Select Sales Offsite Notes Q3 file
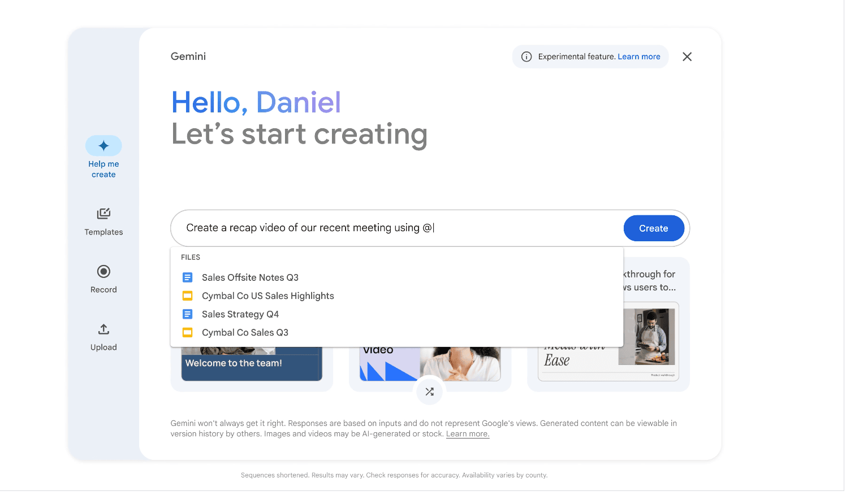 tap(250, 278)
